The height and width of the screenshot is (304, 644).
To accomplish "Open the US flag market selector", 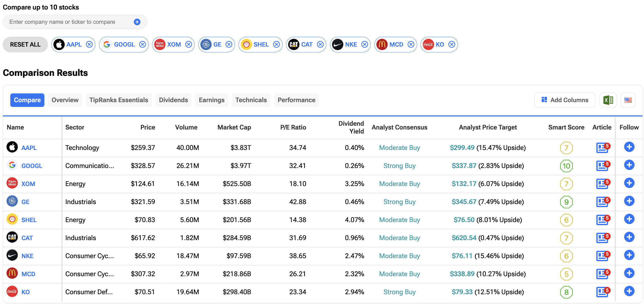I will click(x=628, y=100).
